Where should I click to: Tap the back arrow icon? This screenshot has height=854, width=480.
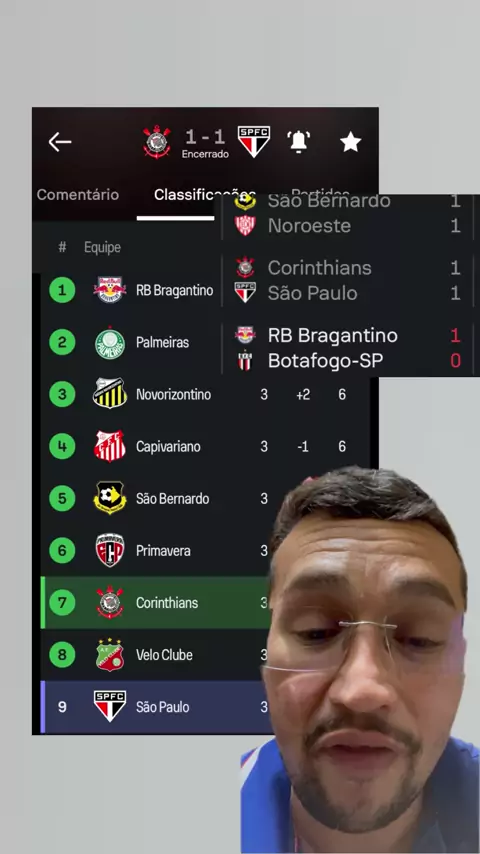tap(60, 142)
